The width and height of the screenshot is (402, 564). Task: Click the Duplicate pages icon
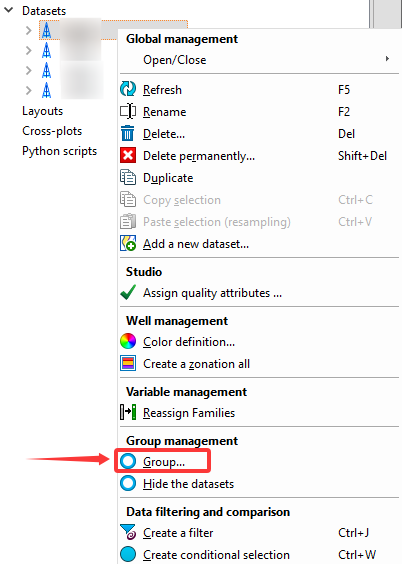point(128,177)
